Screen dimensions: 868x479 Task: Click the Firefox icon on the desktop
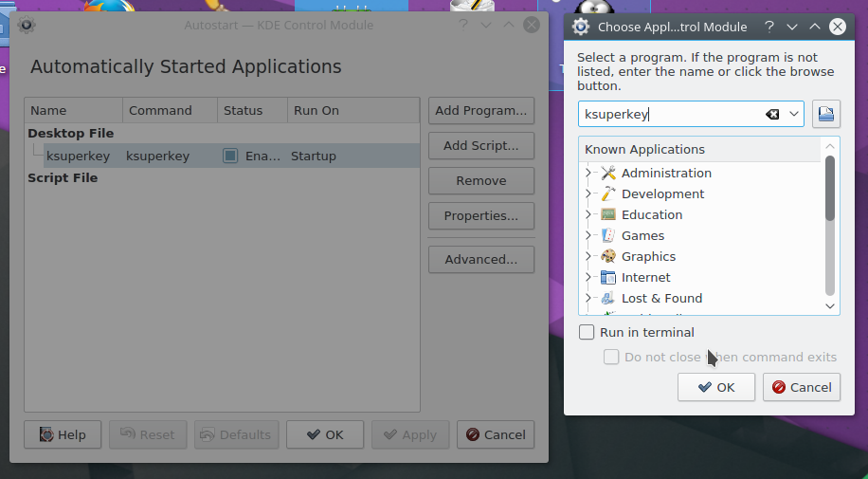point(110,6)
